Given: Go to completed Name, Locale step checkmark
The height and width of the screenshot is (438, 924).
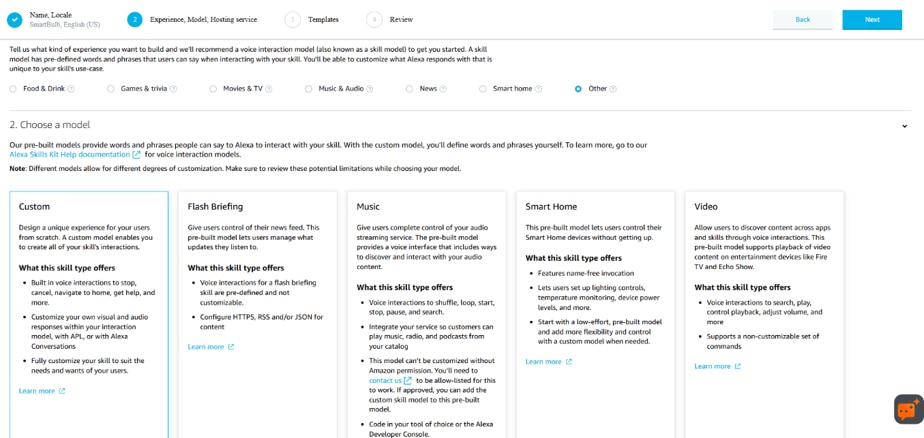Looking at the screenshot, I should click(14, 19).
